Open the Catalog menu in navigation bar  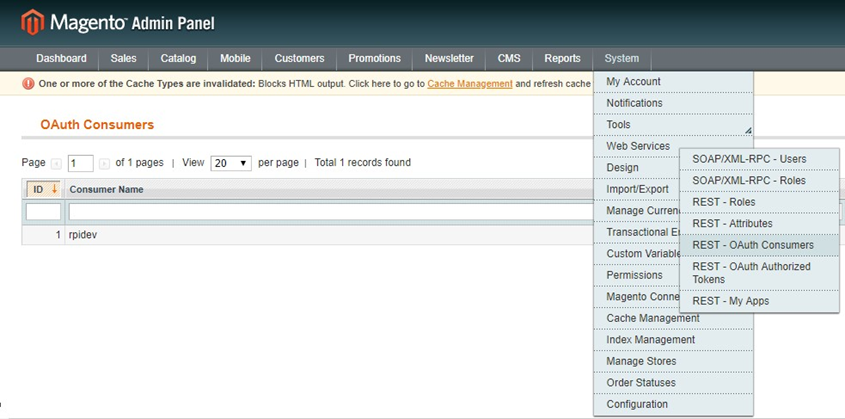click(178, 58)
